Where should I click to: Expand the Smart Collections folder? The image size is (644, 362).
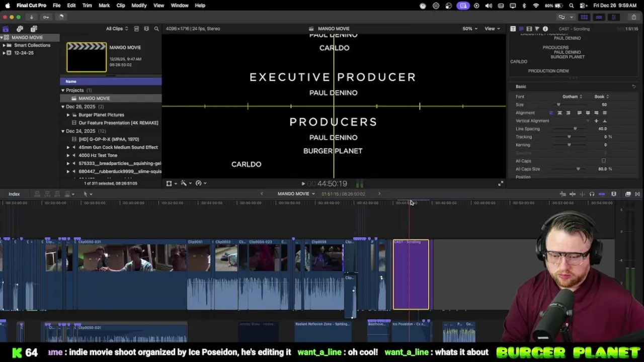point(4,45)
